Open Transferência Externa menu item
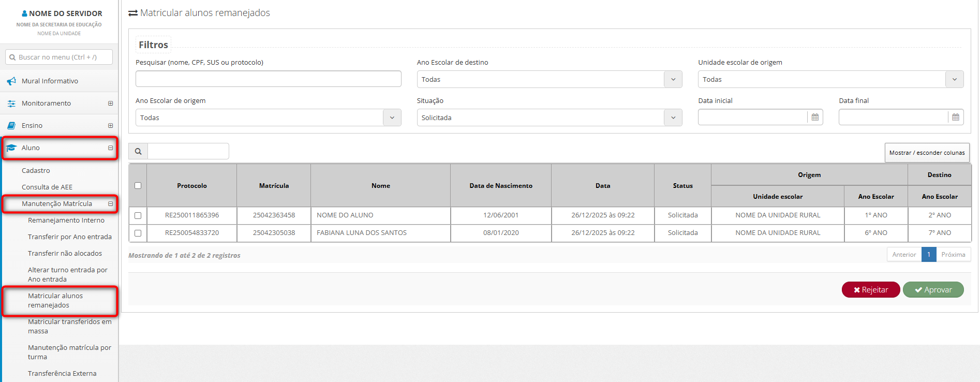 pyautogui.click(x=62, y=374)
